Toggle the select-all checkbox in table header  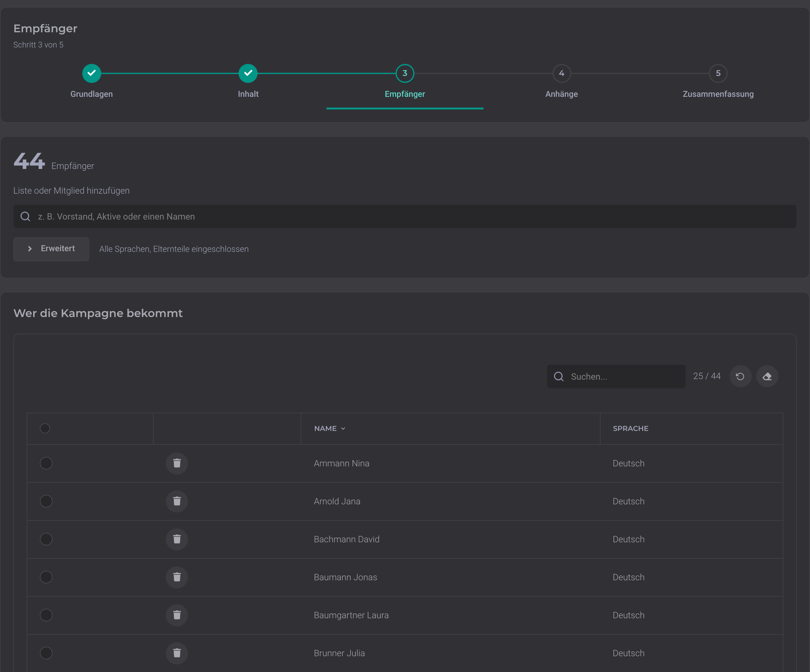point(45,429)
